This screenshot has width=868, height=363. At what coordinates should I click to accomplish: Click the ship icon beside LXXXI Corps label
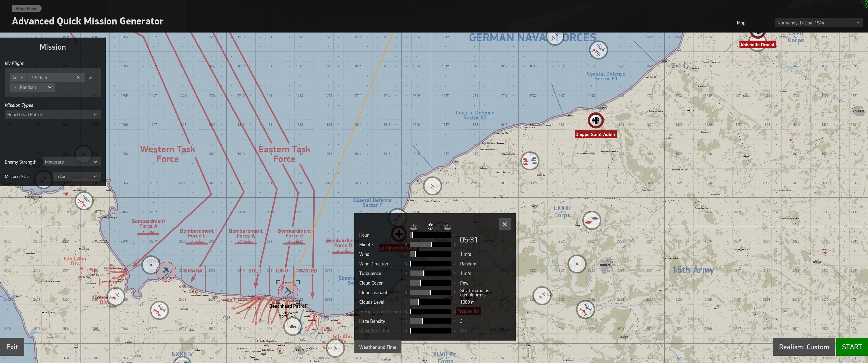pos(591,220)
